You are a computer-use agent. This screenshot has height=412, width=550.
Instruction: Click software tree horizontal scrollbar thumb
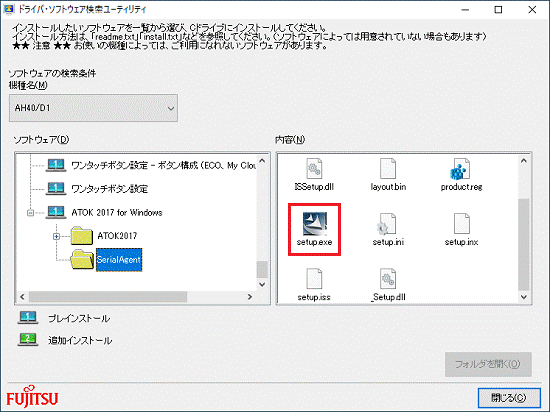(108, 297)
